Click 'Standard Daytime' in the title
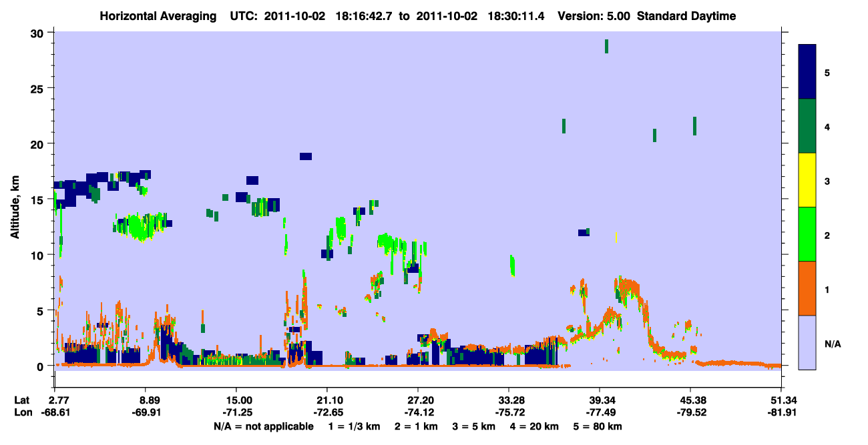The height and width of the screenshot is (445, 868). coord(686,16)
